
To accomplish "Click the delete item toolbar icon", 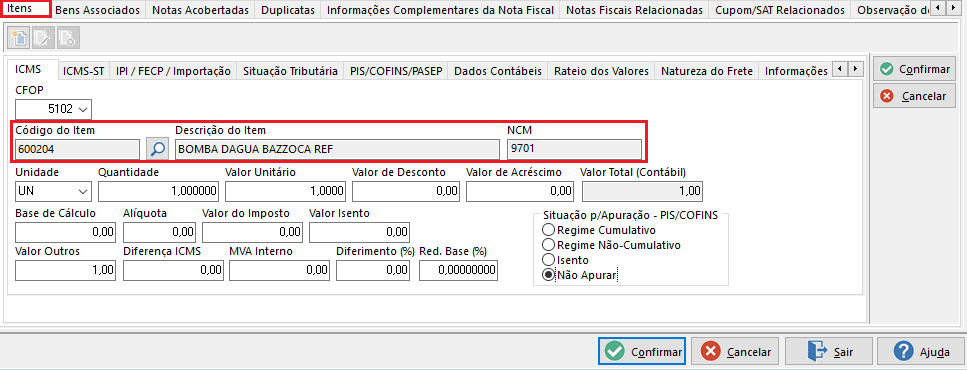I will [x=67, y=38].
